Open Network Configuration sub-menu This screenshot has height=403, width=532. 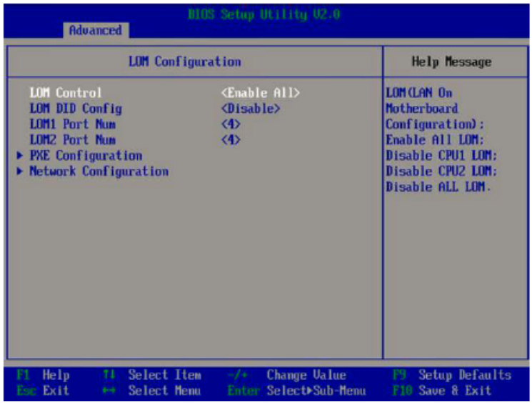pos(99,171)
